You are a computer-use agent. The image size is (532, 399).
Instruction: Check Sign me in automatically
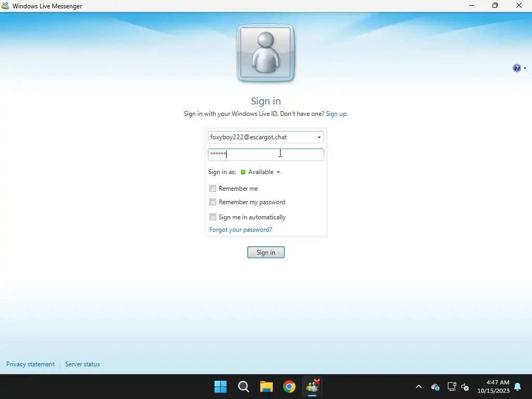[212, 217]
